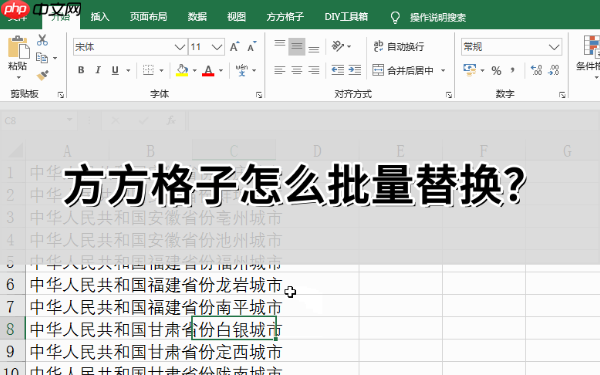600x375 pixels.
Task: Toggle Italic formatting
Action: click(98, 70)
